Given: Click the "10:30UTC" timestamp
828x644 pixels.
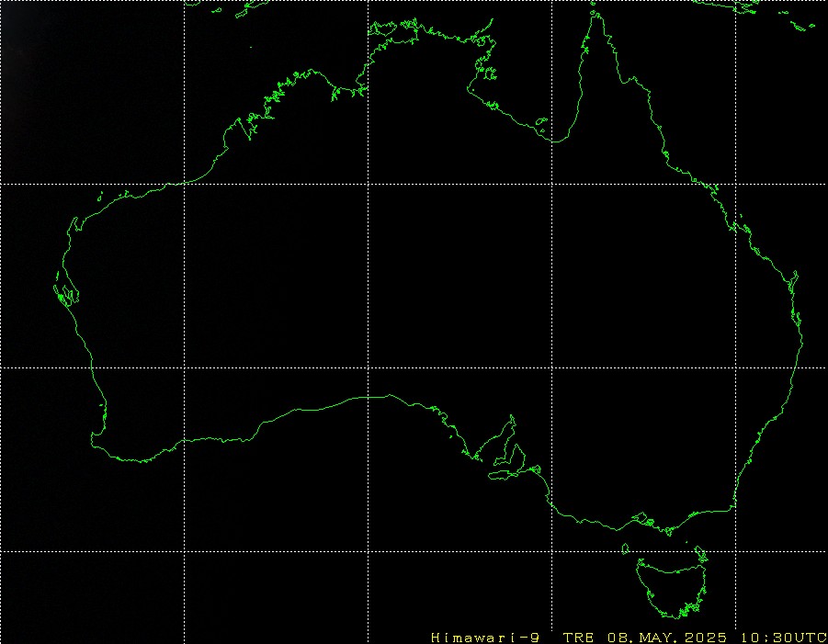Looking at the screenshot, I should (784, 638).
